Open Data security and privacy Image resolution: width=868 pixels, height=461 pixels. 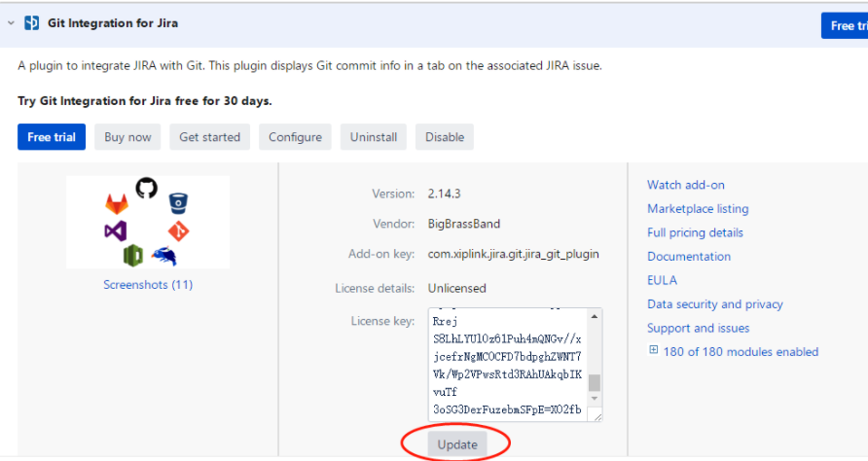point(715,303)
